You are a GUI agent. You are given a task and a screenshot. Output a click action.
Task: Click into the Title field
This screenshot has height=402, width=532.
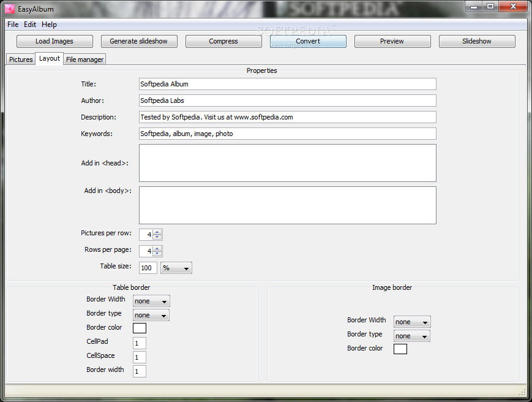click(x=287, y=84)
